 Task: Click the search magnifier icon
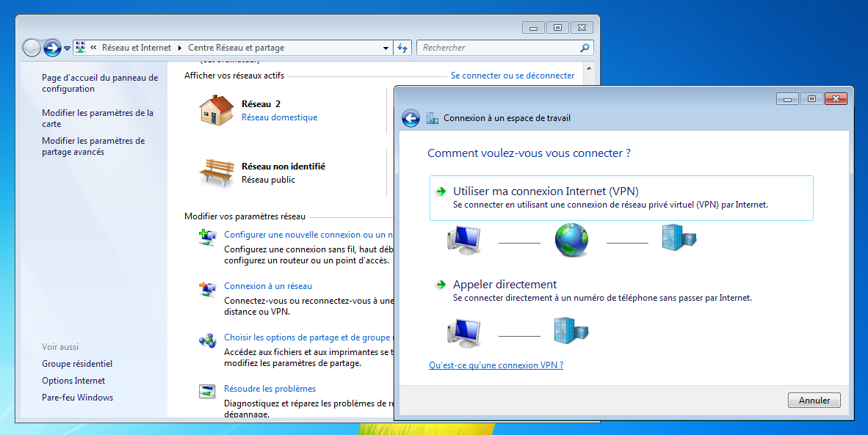point(585,48)
